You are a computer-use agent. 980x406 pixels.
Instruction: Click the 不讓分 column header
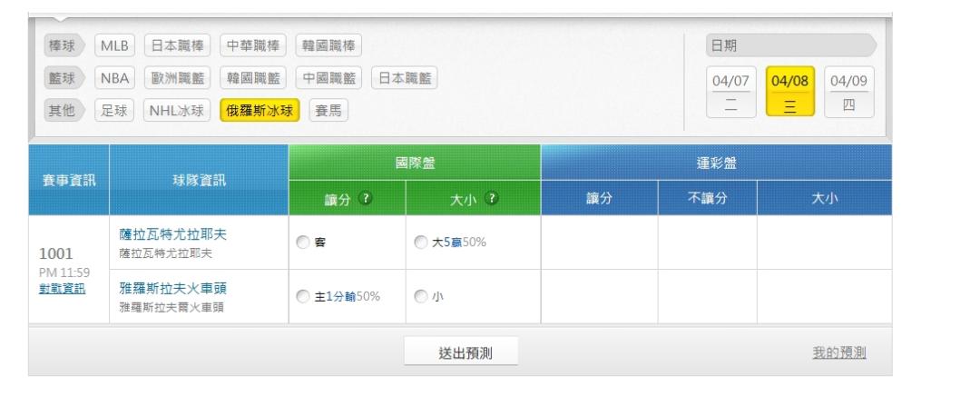pos(707,198)
